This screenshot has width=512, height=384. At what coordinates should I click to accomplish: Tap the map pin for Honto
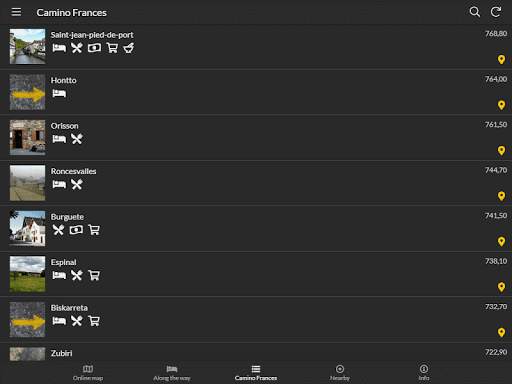tap(501, 105)
